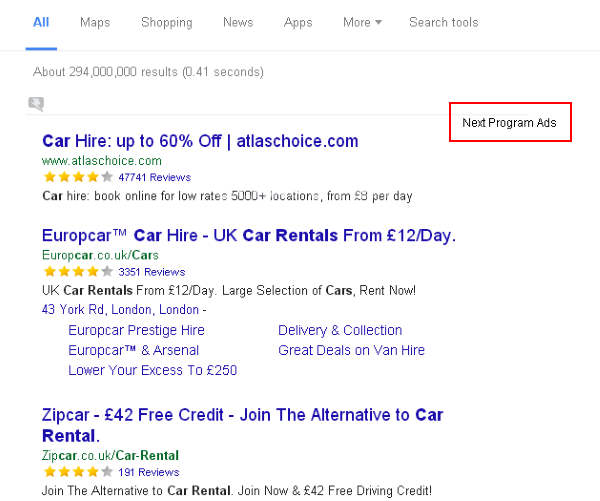Click the Zipcar star rating icons
Viewport: 600px width, 501px height.
click(x=77, y=472)
